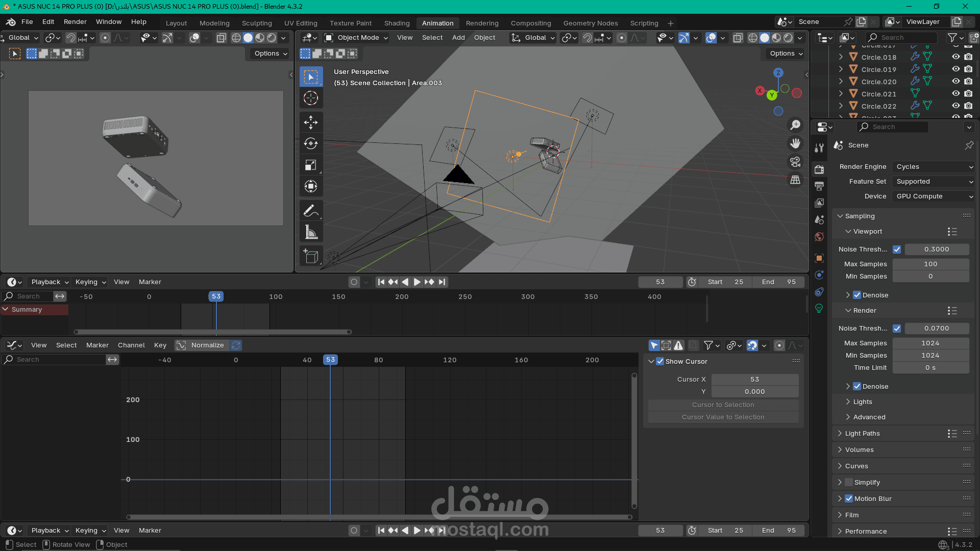Hide Circle.019 with its eye icon
980x551 pixels.
[x=955, y=69]
